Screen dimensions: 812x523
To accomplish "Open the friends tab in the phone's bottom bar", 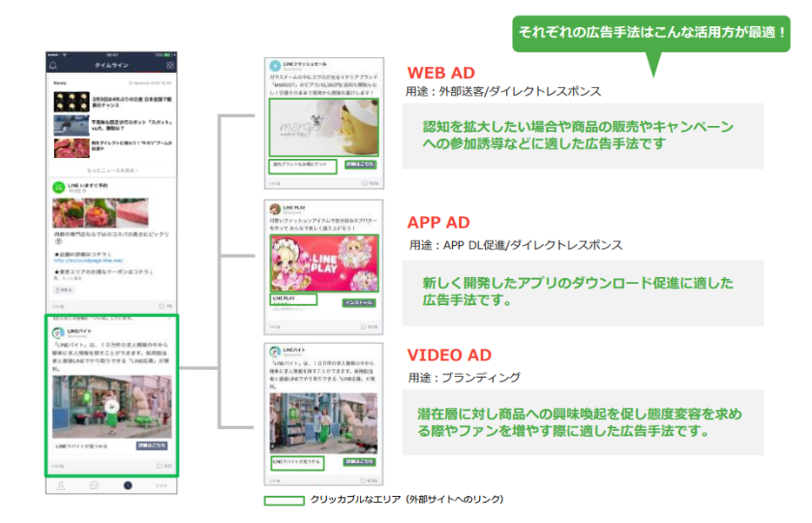I will tap(61, 486).
